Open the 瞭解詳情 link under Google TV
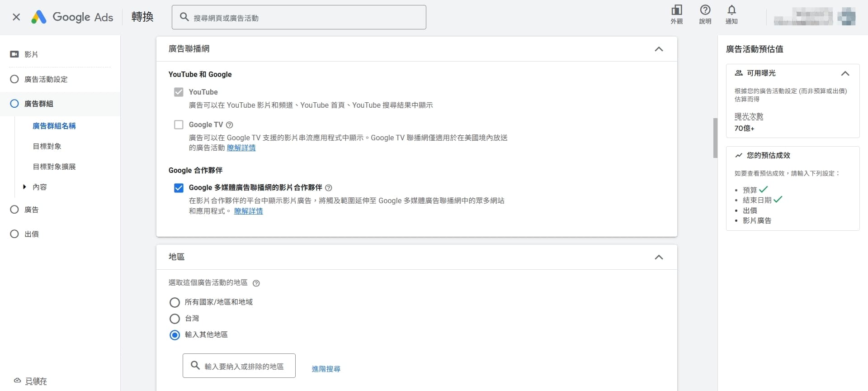Image resolution: width=868 pixels, height=391 pixels. click(x=241, y=148)
